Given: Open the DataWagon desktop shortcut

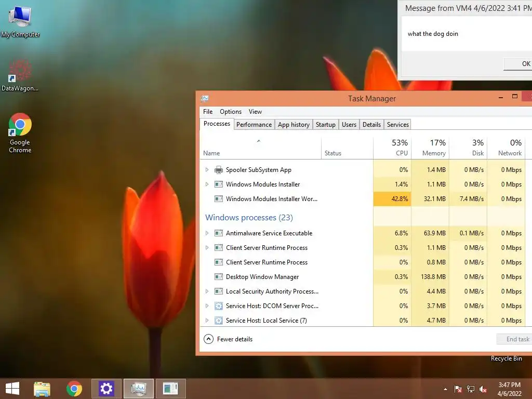Looking at the screenshot, I should 20,75.
